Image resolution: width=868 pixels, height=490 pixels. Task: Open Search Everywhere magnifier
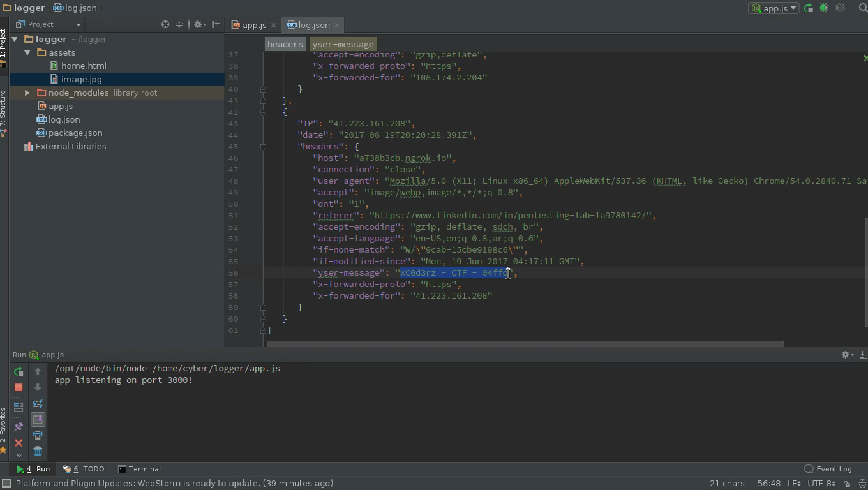863,8
